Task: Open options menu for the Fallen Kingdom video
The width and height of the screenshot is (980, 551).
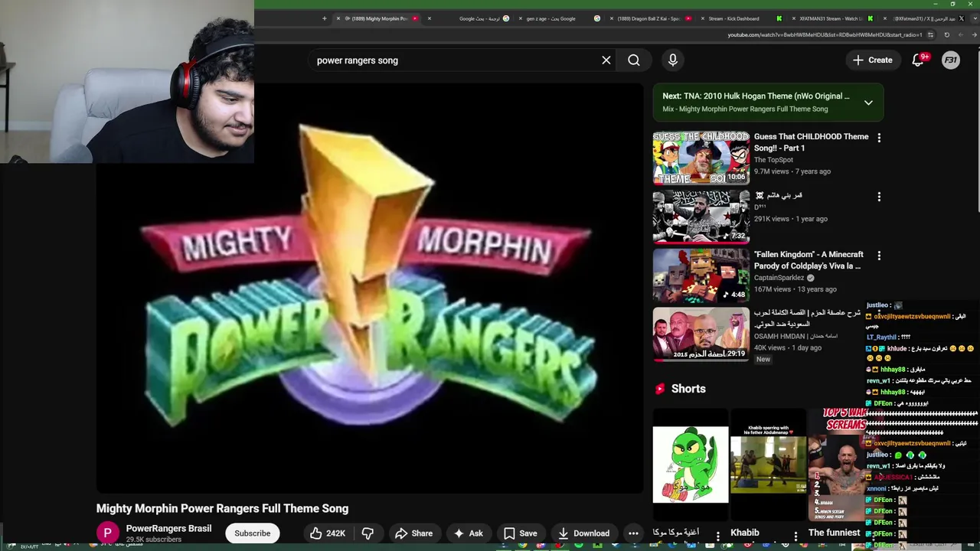Action: [x=879, y=256]
